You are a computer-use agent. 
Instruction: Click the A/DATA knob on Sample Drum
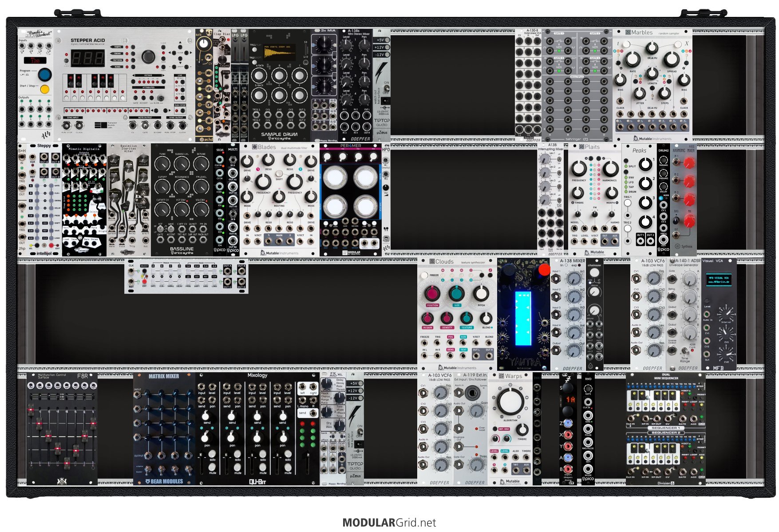pyautogui.click(x=259, y=75)
